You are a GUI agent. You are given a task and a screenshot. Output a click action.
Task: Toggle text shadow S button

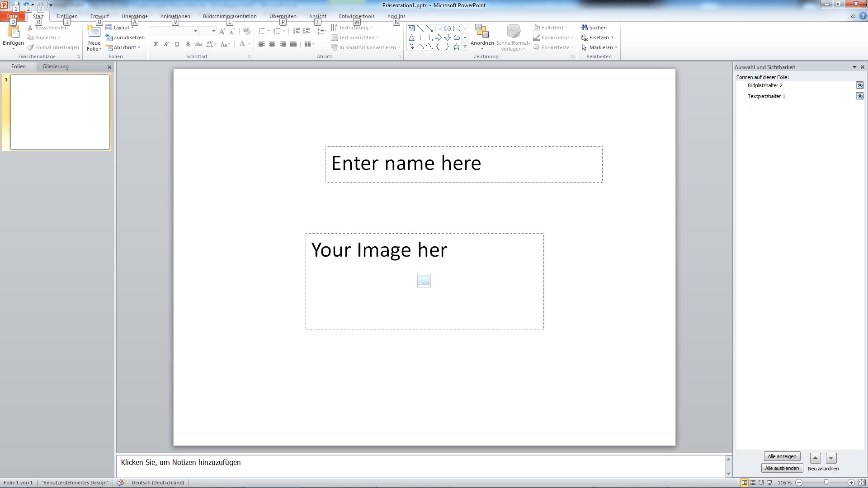[x=188, y=44]
